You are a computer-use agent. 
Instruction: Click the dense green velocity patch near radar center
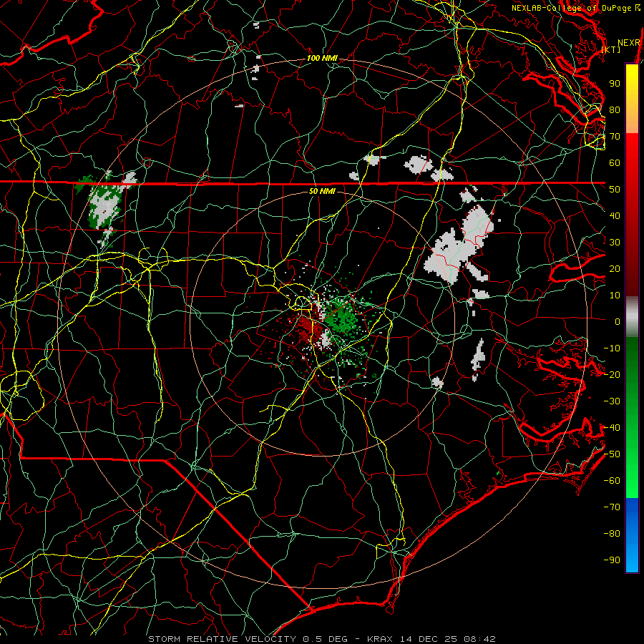(342, 317)
